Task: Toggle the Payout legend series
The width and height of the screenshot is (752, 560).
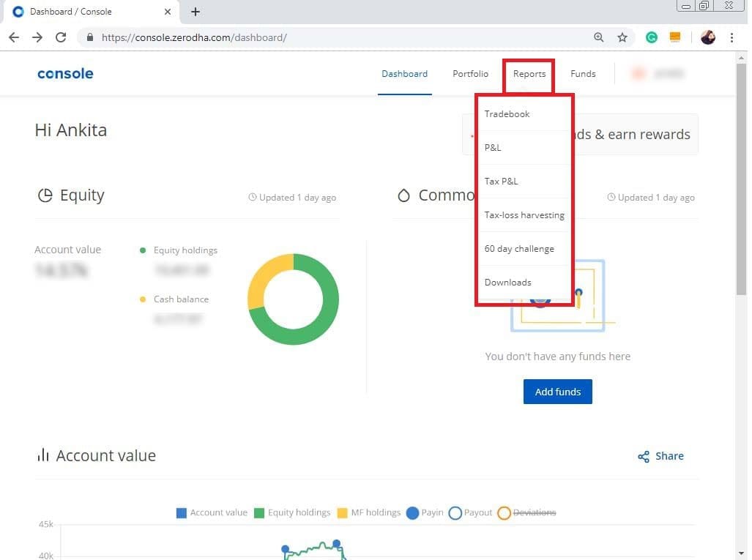Action: point(471,512)
